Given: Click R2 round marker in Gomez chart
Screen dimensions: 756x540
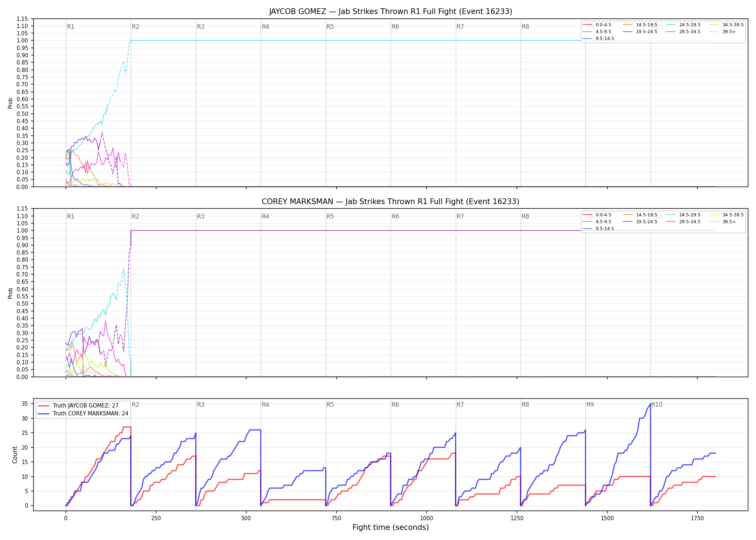Looking at the screenshot, I should click(x=135, y=27).
